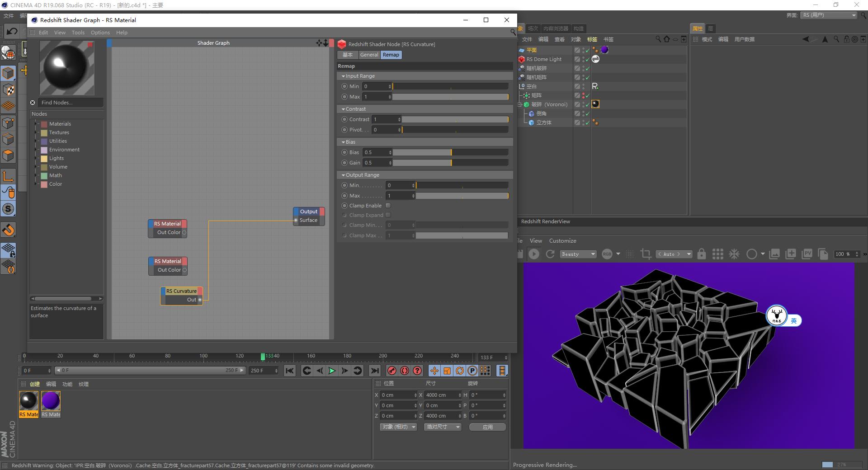Screen dimensions: 868x470
Task: Open the Auto bucket dropdown in RenderView
Action: (674, 254)
